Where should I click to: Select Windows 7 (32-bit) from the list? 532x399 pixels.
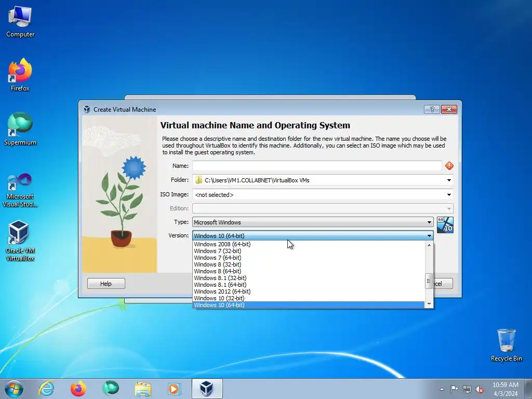click(x=309, y=251)
